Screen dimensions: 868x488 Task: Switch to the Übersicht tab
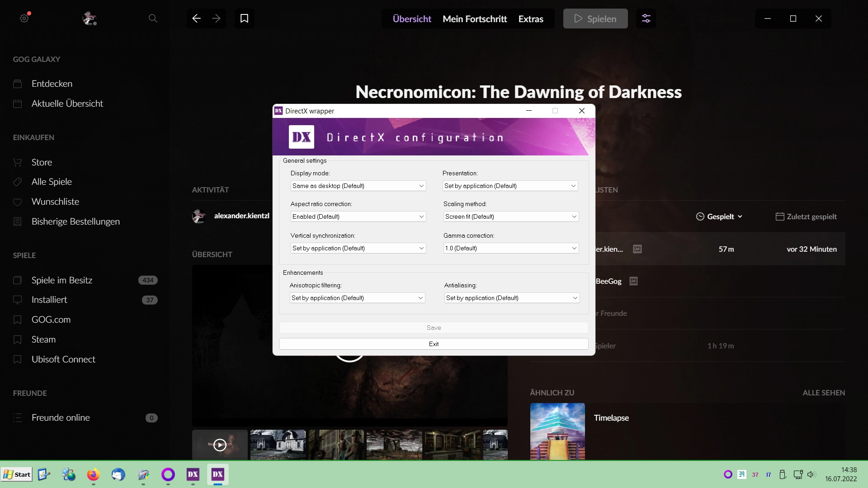[412, 19]
